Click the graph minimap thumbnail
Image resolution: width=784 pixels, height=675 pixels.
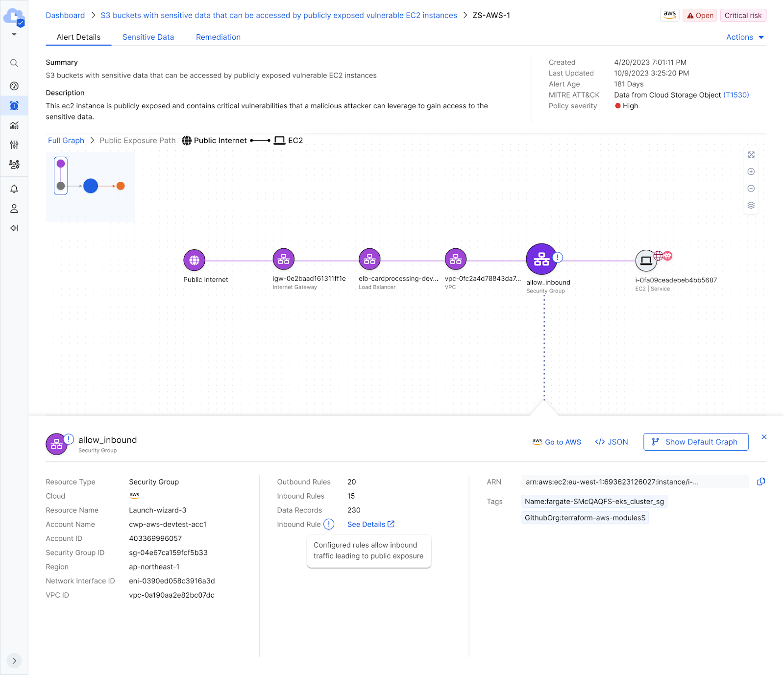point(90,187)
